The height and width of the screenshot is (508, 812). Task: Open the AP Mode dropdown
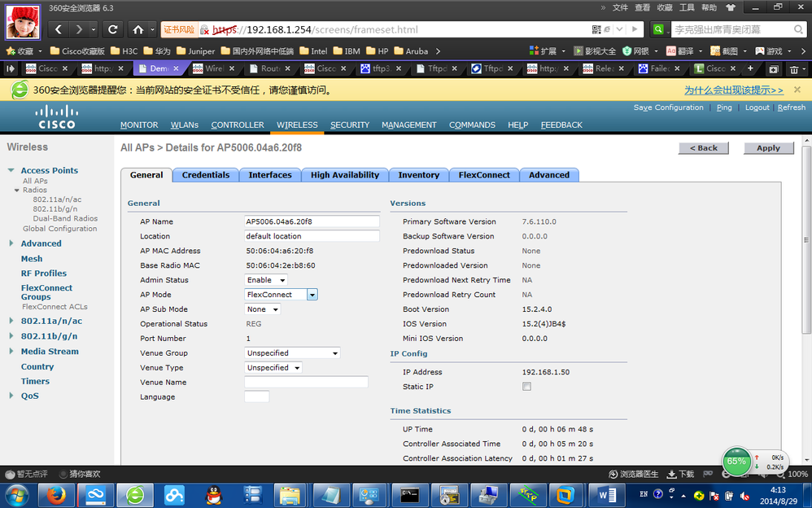click(281, 295)
